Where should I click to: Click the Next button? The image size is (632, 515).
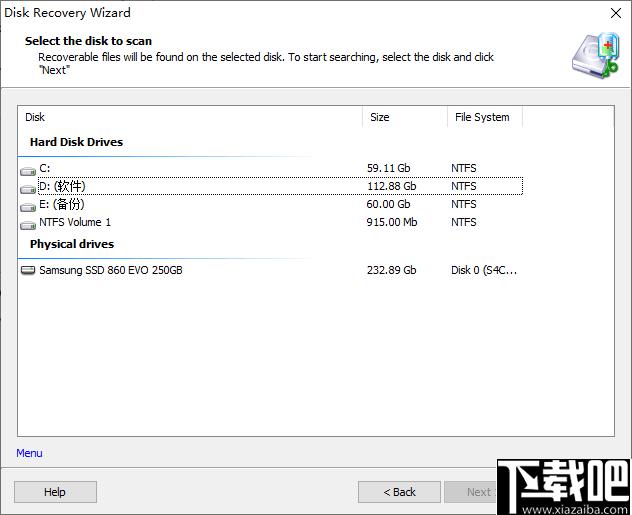471,492
